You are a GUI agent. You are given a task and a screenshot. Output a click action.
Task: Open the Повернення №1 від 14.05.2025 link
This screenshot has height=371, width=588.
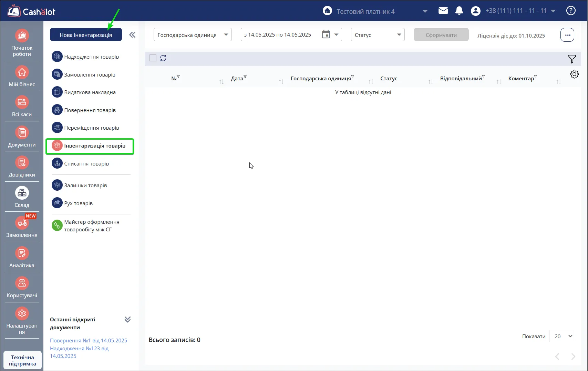pyautogui.click(x=89, y=340)
